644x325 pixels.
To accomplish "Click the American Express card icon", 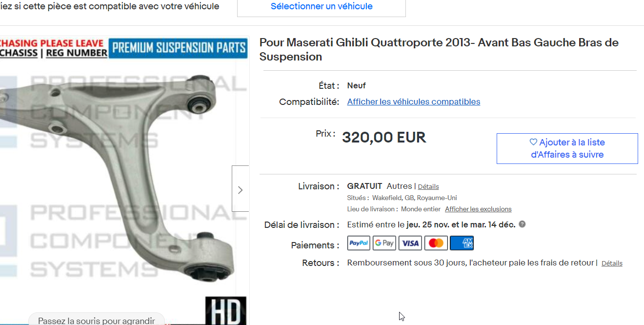I will [x=462, y=243].
